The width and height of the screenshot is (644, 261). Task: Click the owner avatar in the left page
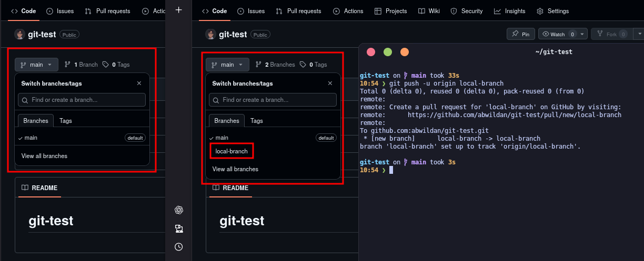19,35
